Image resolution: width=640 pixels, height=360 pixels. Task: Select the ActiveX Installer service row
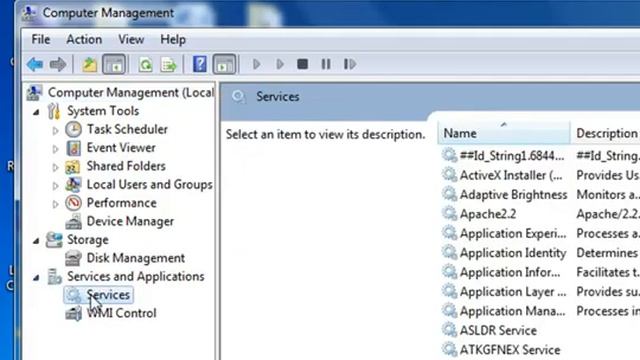click(x=511, y=175)
